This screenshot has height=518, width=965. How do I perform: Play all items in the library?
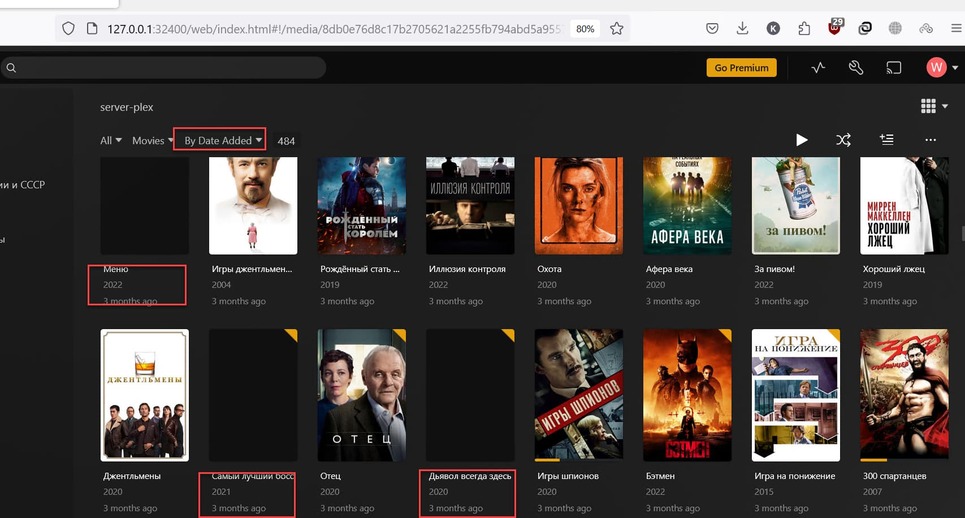click(x=801, y=140)
